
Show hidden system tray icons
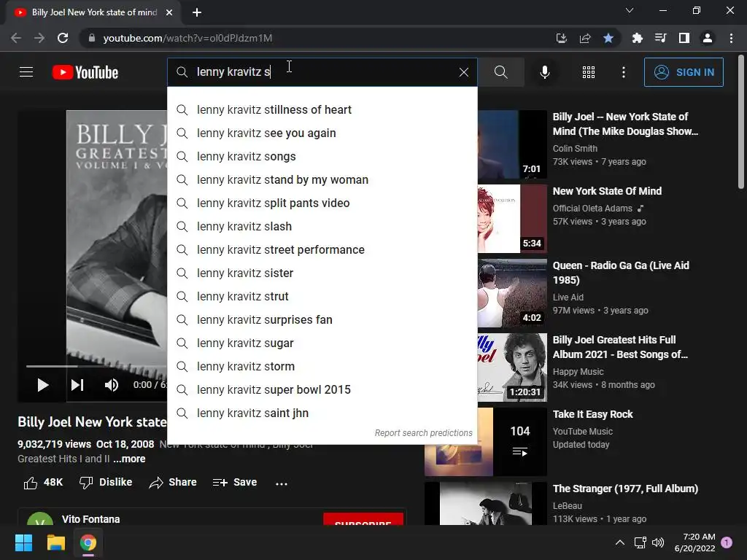click(620, 542)
